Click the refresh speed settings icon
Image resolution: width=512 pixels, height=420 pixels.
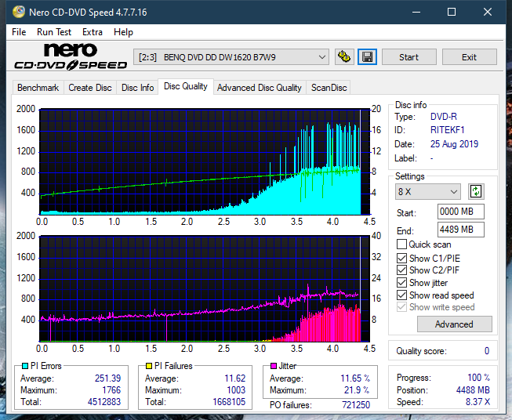point(476,191)
